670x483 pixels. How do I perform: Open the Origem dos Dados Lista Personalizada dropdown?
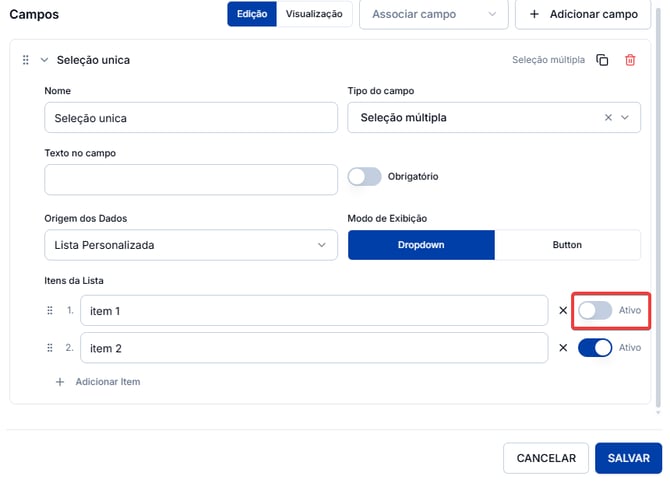pos(191,245)
